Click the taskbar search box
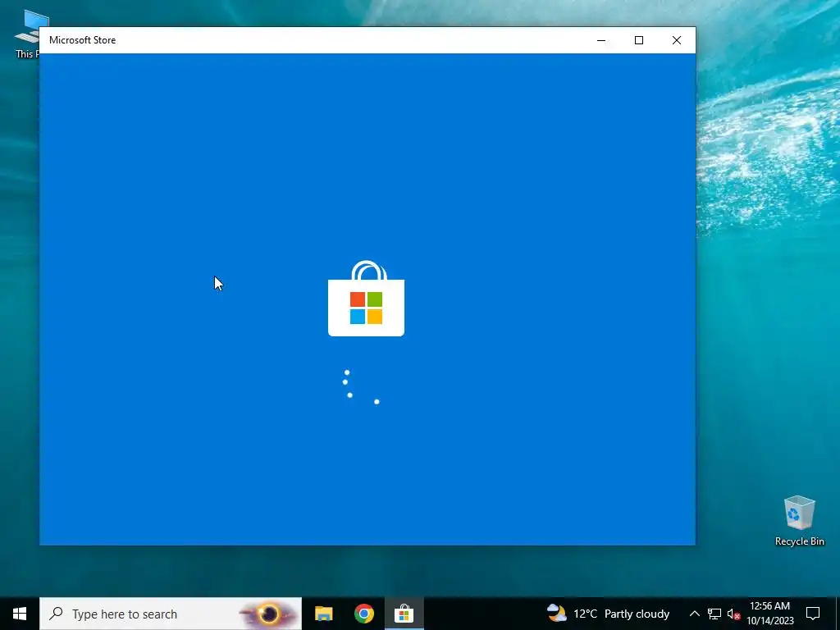Viewport: 840px width, 630px height. (x=171, y=614)
